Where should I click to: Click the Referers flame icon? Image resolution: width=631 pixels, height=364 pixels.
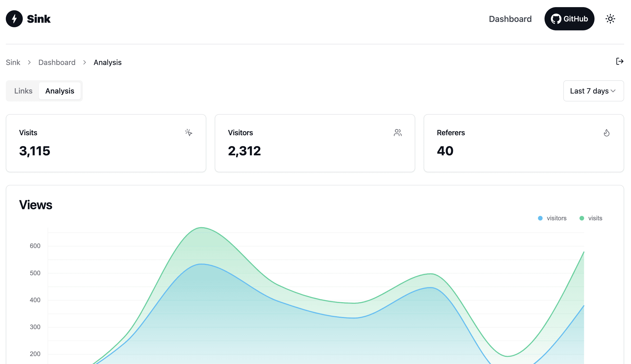click(606, 133)
